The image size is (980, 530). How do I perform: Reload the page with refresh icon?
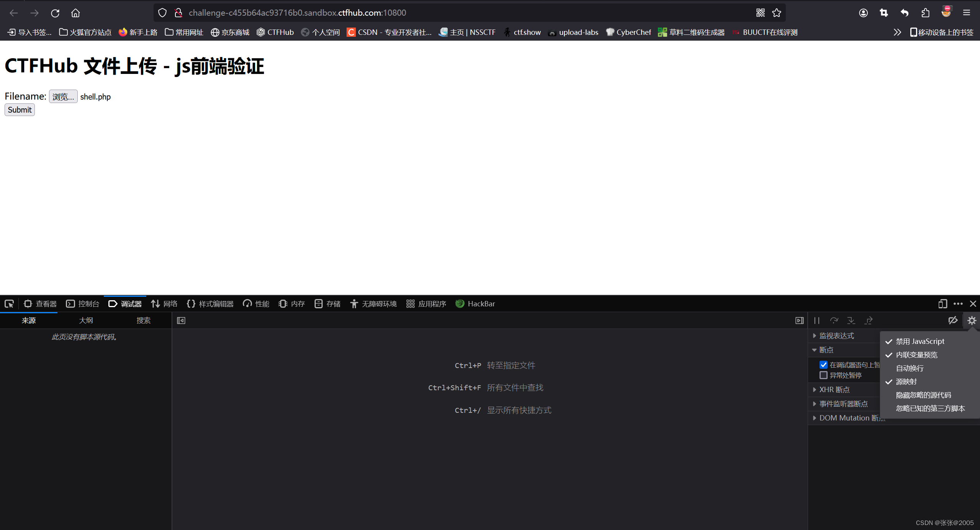click(55, 13)
